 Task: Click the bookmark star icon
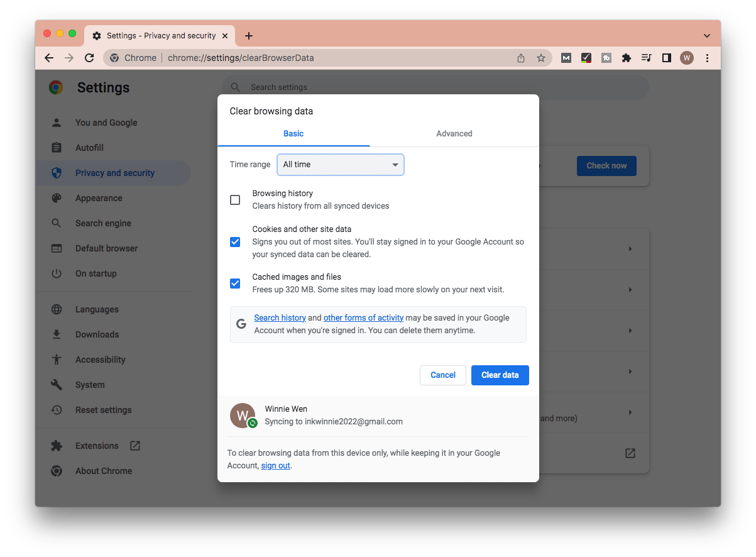540,58
